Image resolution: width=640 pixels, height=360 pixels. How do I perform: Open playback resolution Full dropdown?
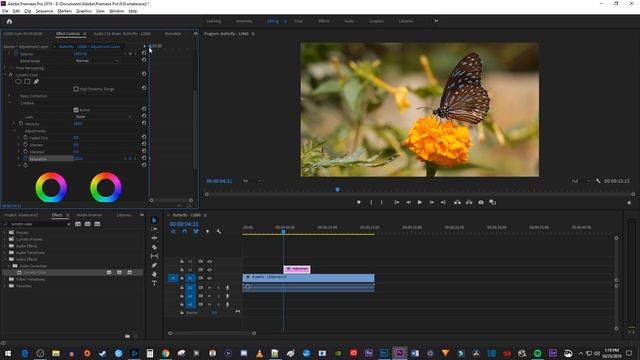581,181
